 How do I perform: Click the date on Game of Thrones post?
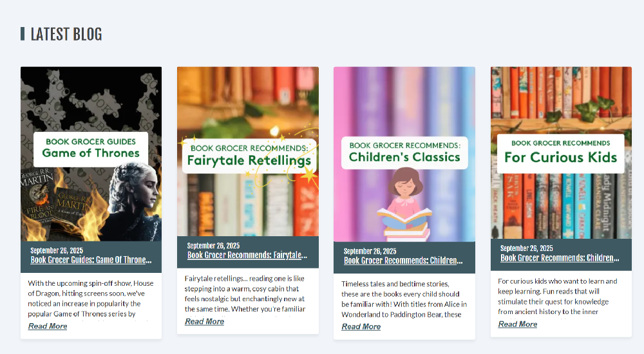click(x=57, y=250)
